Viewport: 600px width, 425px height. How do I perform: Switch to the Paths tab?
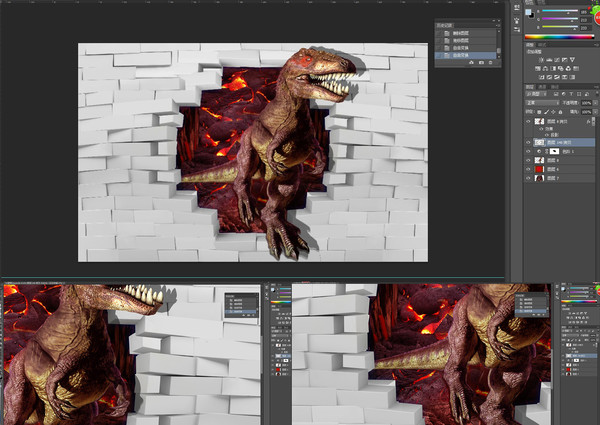click(x=555, y=87)
